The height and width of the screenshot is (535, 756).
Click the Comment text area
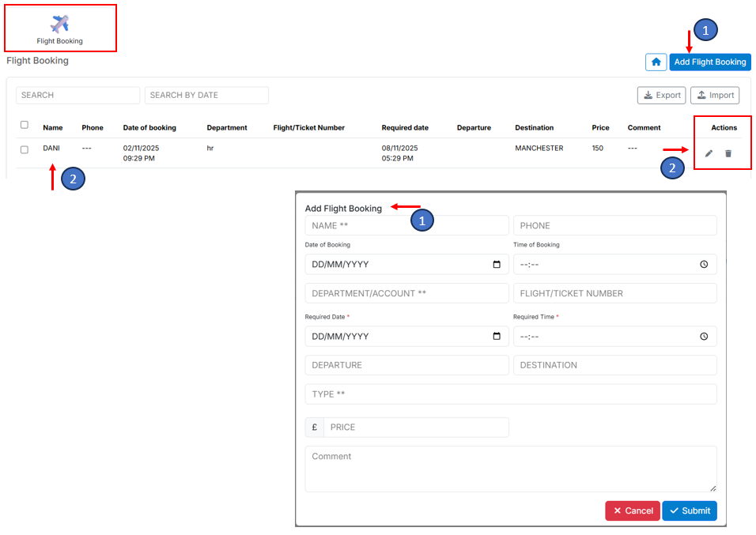pyautogui.click(x=510, y=469)
